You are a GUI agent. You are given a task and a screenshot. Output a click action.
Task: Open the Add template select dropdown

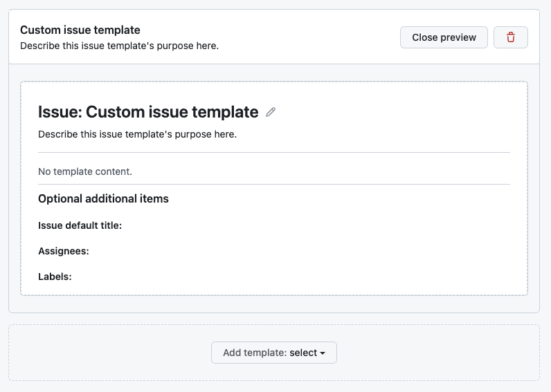[x=273, y=353]
